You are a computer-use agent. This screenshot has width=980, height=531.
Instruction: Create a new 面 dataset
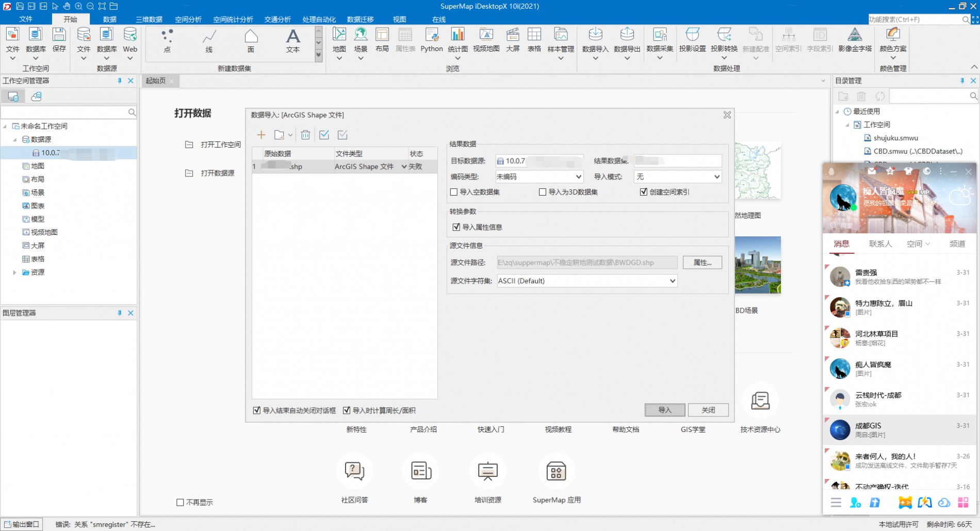pos(251,41)
